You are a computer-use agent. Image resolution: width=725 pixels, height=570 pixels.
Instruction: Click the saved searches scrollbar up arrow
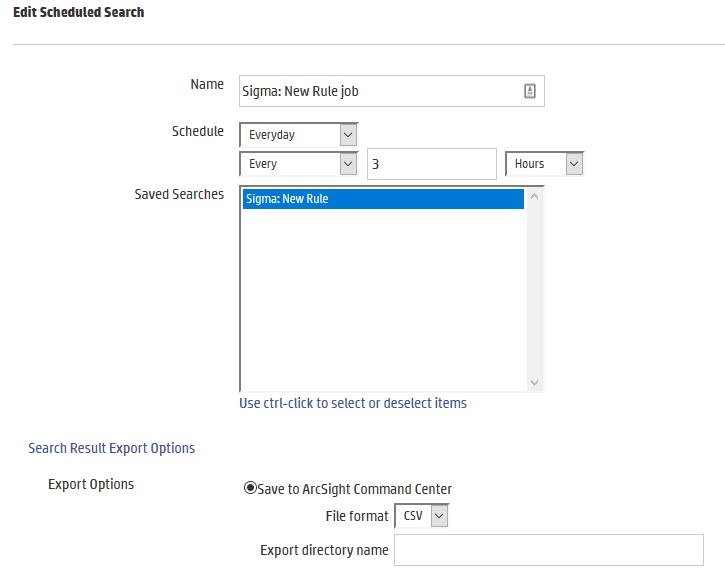click(x=534, y=196)
